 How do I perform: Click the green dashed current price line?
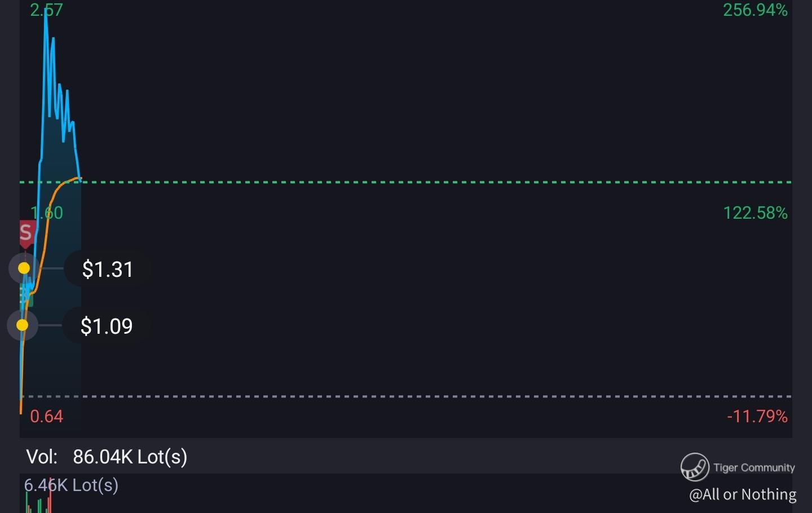(406, 182)
